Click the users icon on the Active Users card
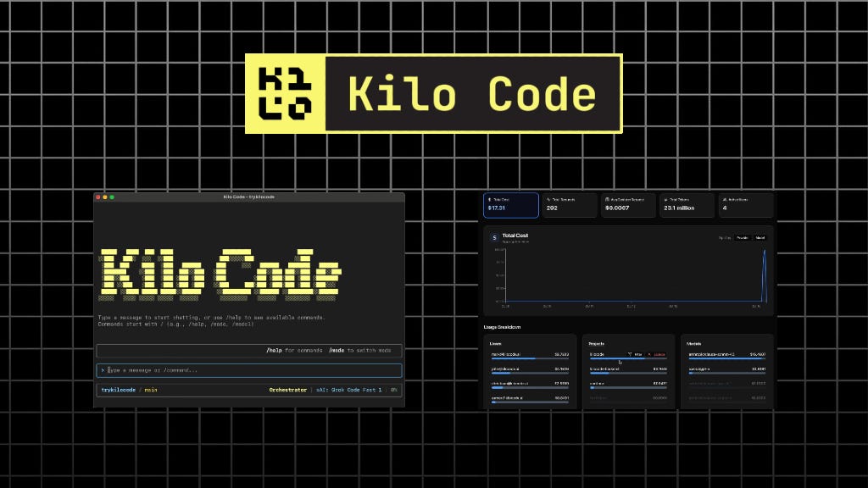Image resolution: width=868 pixels, height=488 pixels. coord(725,200)
